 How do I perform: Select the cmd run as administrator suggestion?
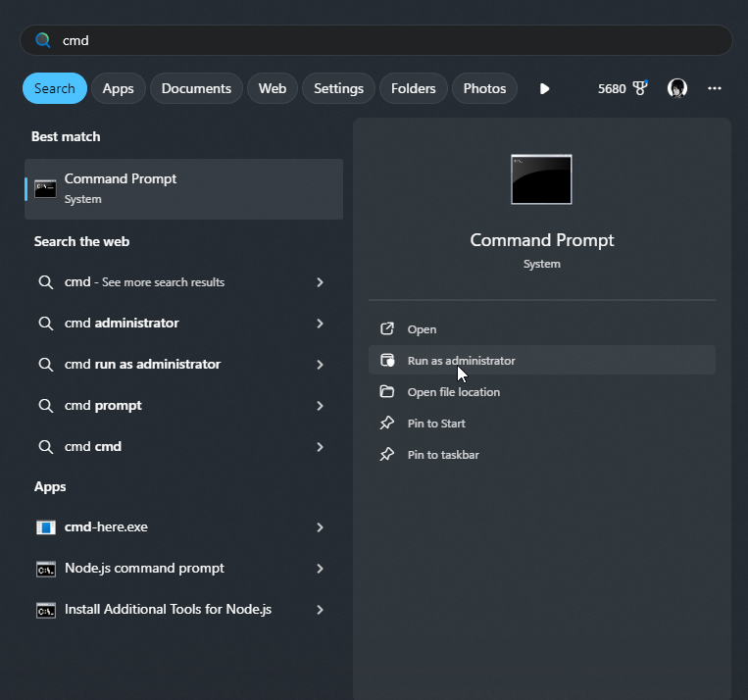183,365
